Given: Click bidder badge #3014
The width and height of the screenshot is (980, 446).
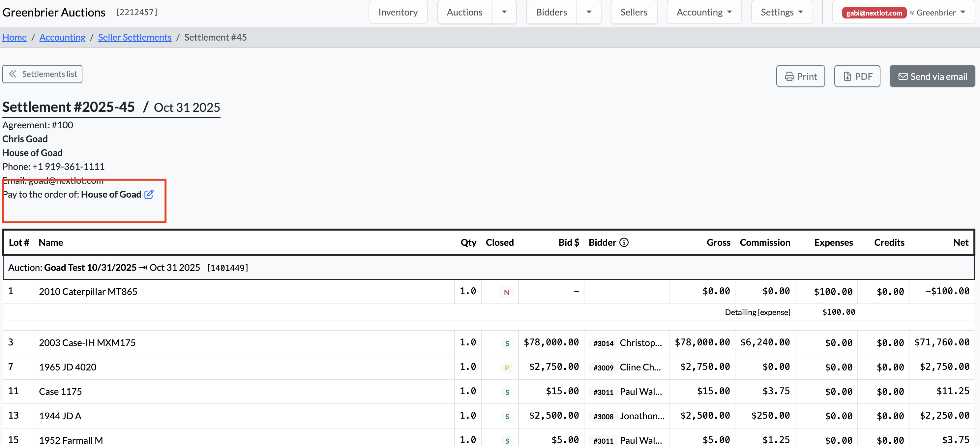Looking at the screenshot, I should 603,343.
